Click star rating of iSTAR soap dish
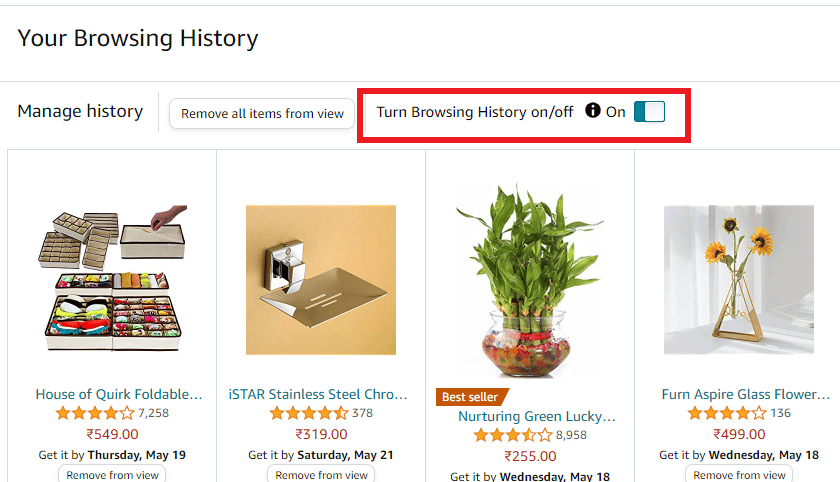 (309, 413)
